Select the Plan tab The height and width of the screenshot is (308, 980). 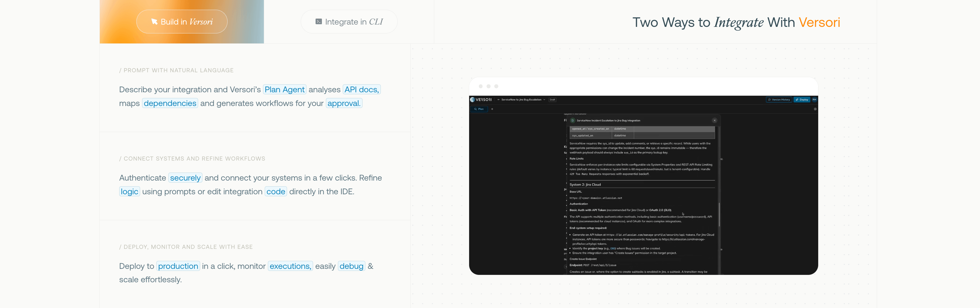pyautogui.click(x=479, y=109)
